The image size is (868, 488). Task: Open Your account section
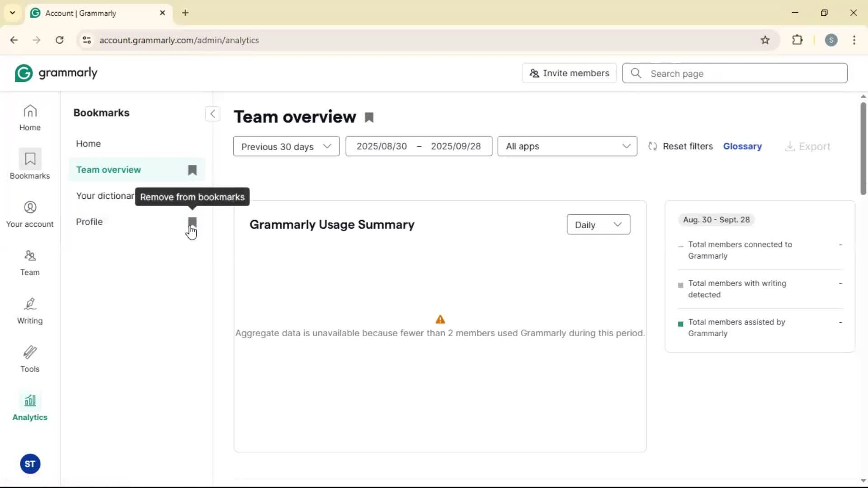pyautogui.click(x=30, y=214)
